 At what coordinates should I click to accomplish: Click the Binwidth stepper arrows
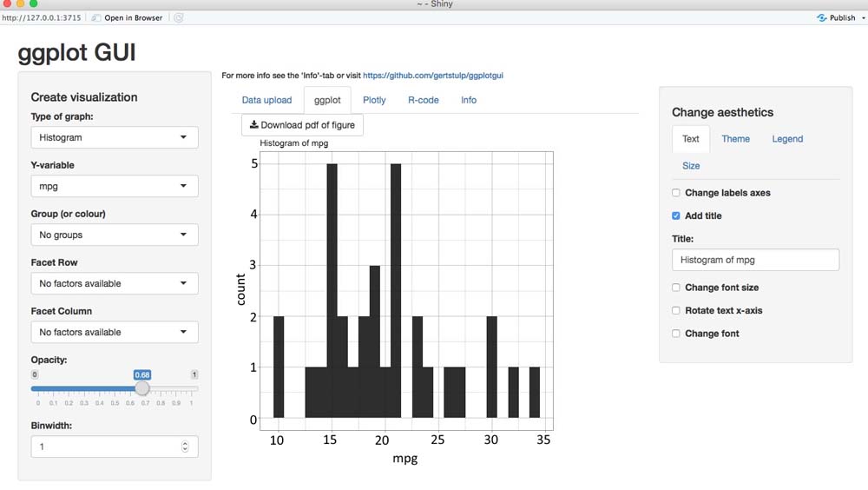click(184, 447)
